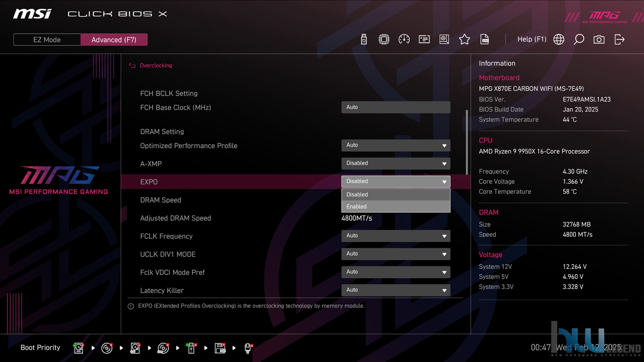Open the speedometer overclocking icon
644x362 pixels.
(404, 39)
